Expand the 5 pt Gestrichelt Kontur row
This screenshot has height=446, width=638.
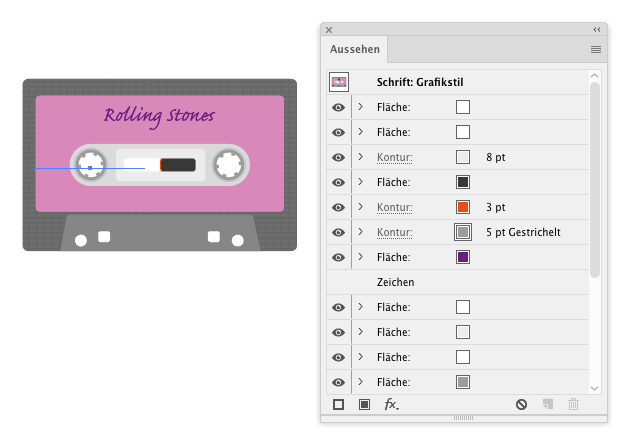[x=361, y=232]
